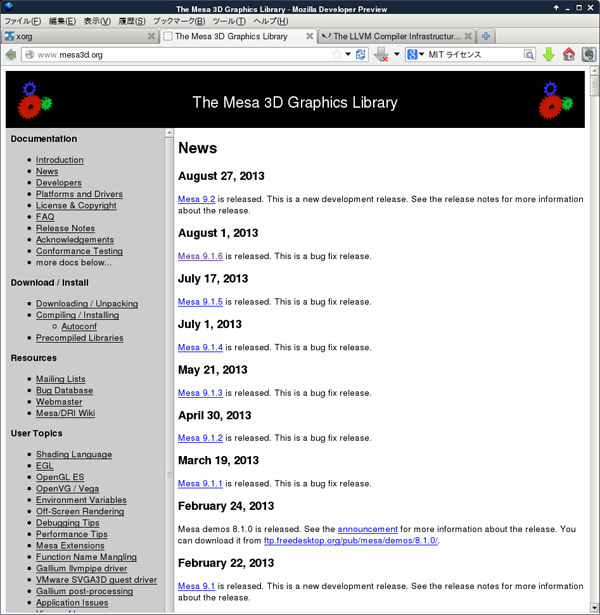This screenshot has height=615, width=600.
Task: Open the Release Notes link
Action: [65, 228]
